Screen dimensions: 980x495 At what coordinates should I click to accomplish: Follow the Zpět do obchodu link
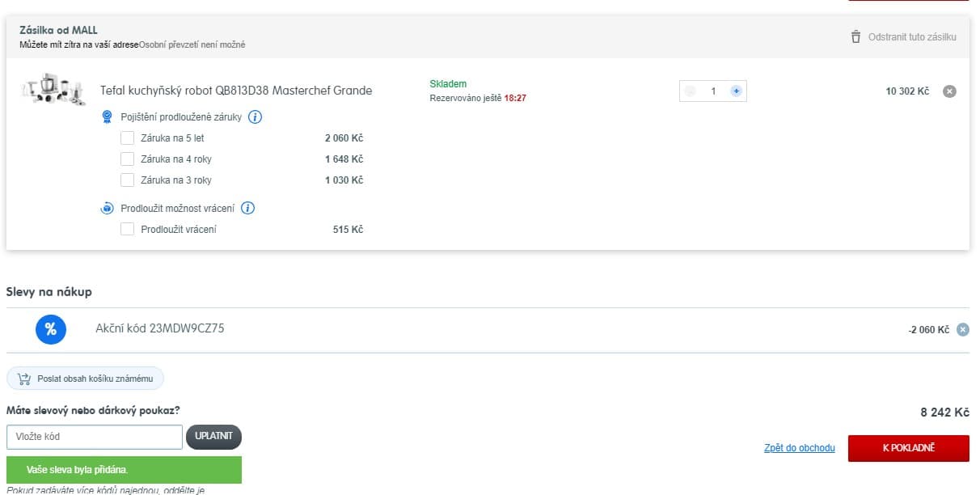pos(800,448)
